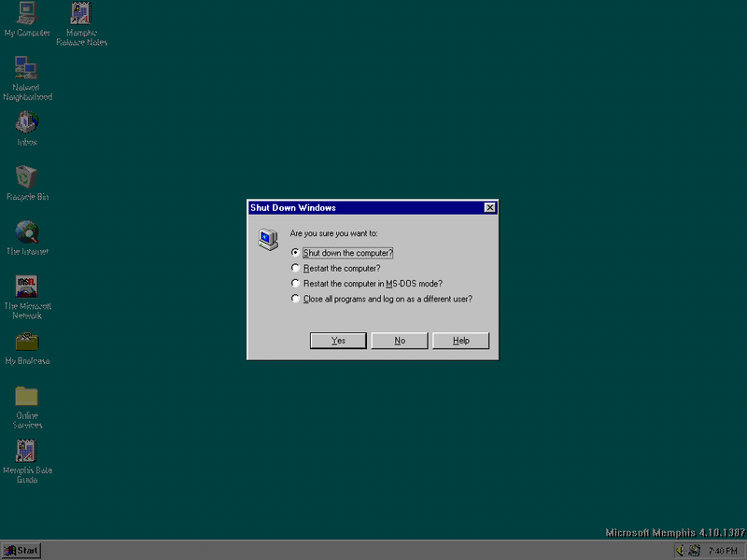Open the Start menu
The height and width of the screenshot is (560, 747).
21,551
